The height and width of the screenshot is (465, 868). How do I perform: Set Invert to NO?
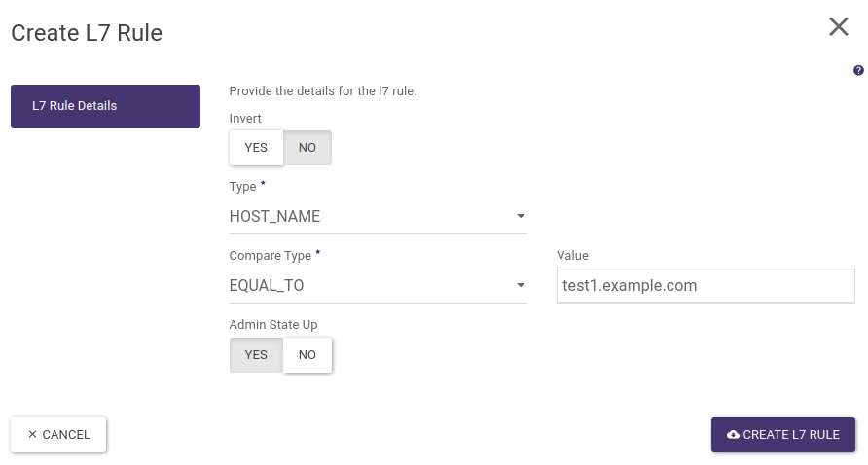(307, 148)
